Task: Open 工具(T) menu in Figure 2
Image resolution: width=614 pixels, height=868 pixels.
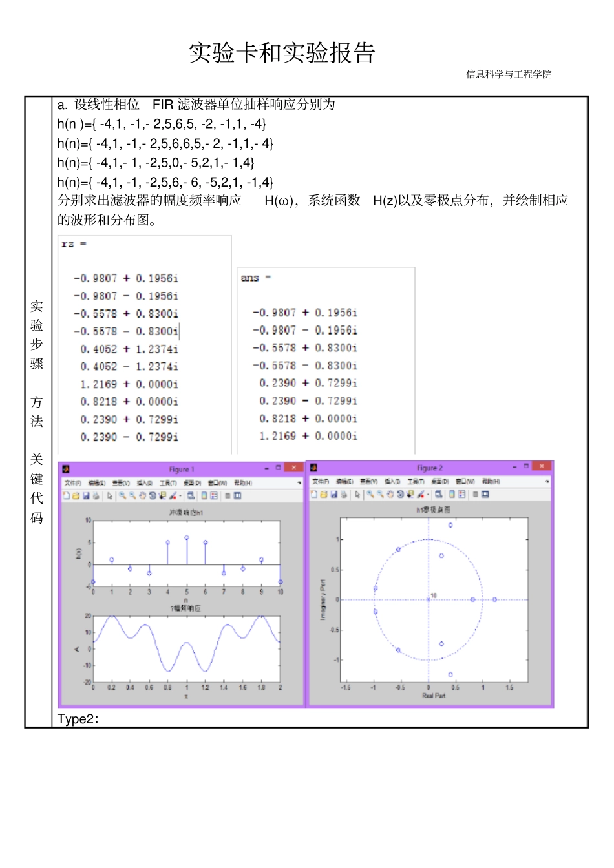Action: click(416, 481)
